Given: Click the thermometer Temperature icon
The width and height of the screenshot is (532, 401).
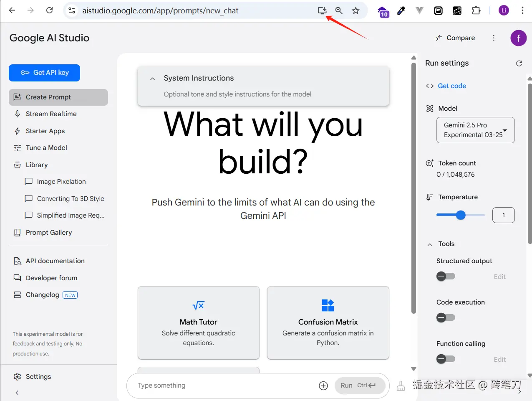Looking at the screenshot, I should point(429,197).
